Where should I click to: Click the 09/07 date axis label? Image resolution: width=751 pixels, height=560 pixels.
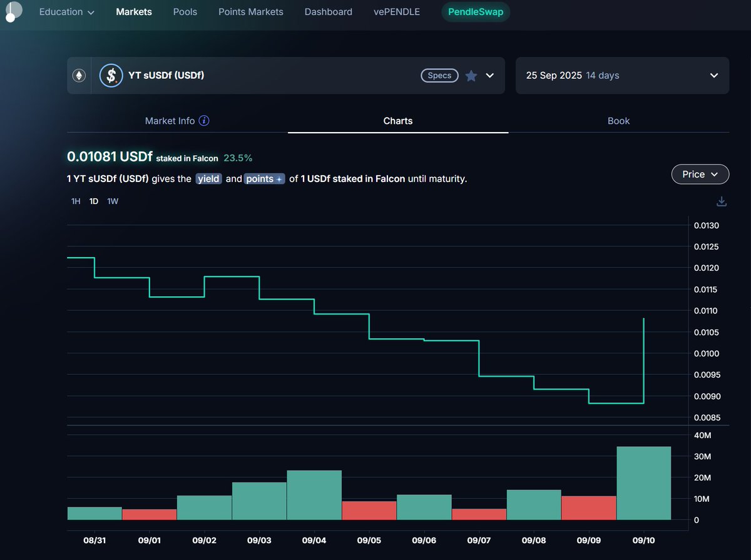pyautogui.click(x=479, y=540)
